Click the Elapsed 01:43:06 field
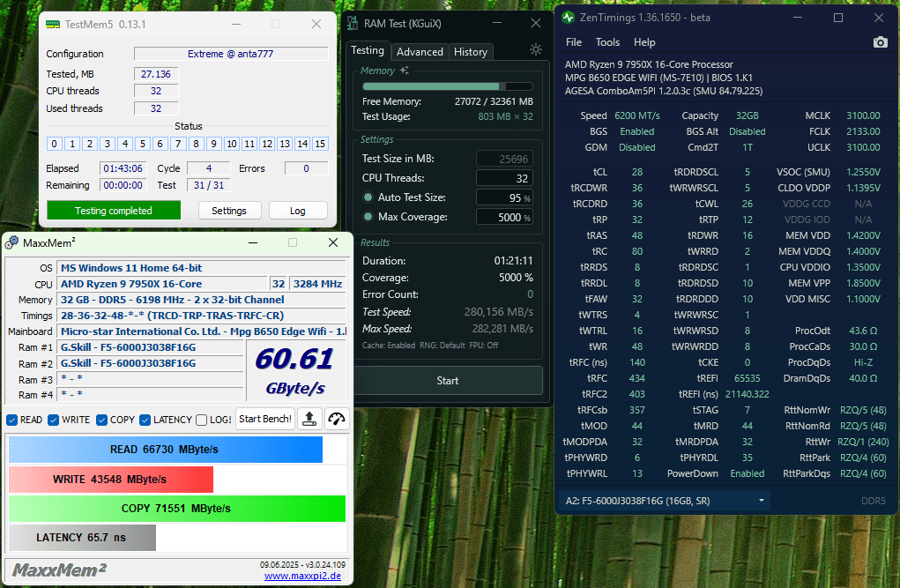Screen dimensions: 900x588 pyautogui.click(x=123, y=168)
